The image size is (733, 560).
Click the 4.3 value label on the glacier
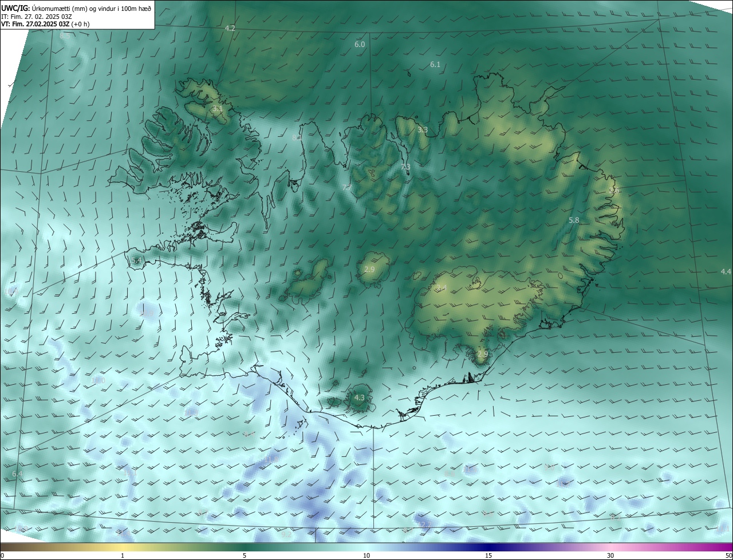(x=359, y=397)
